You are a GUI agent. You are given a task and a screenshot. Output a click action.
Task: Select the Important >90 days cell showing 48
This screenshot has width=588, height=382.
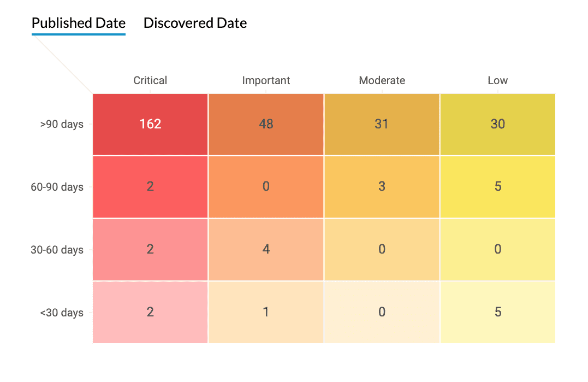[266, 124]
